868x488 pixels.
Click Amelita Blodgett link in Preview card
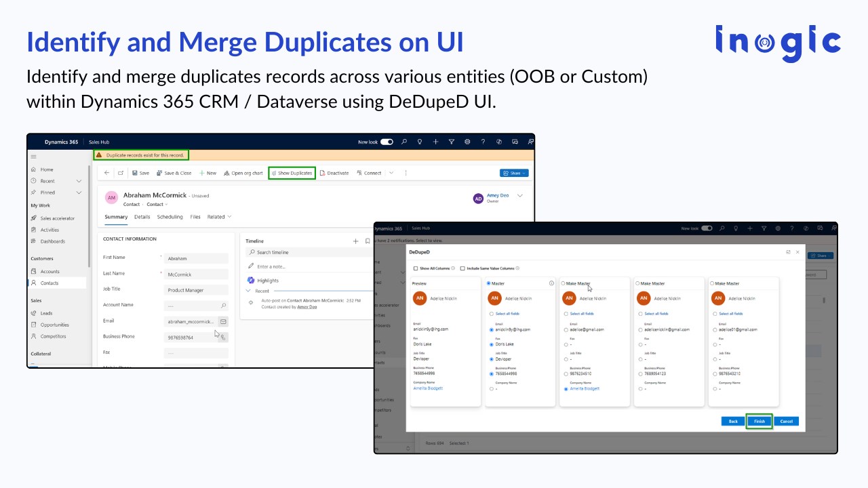pos(428,388)
